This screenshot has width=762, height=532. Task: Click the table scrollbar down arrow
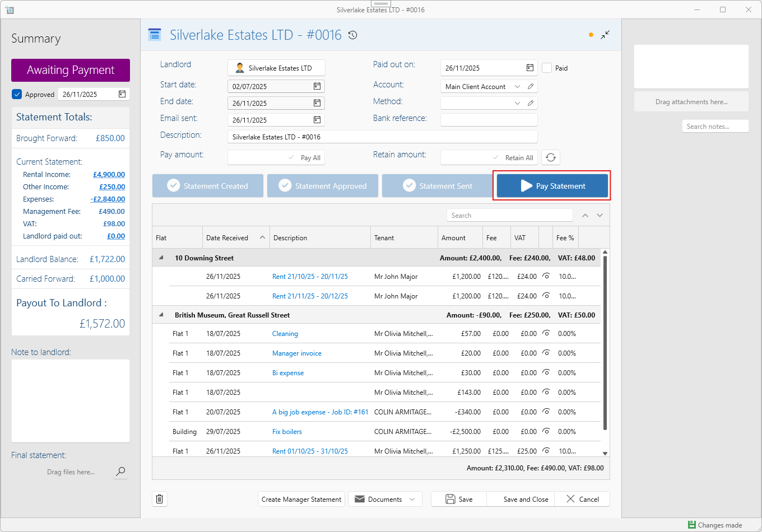point(605,453)
